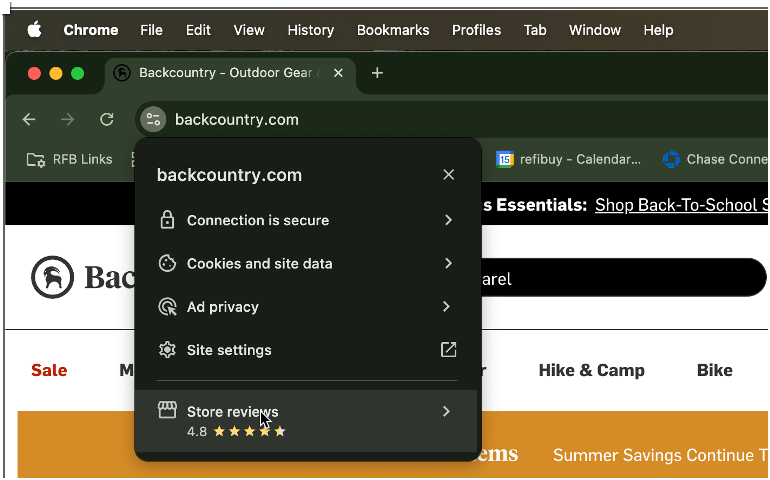
Task: Click RFB Links bookmark label
Action: (82, 159)
